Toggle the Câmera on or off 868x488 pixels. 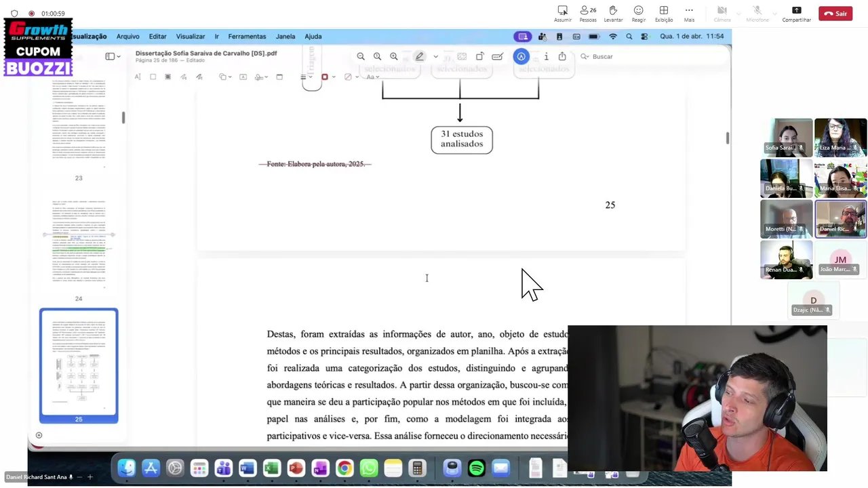722,13
